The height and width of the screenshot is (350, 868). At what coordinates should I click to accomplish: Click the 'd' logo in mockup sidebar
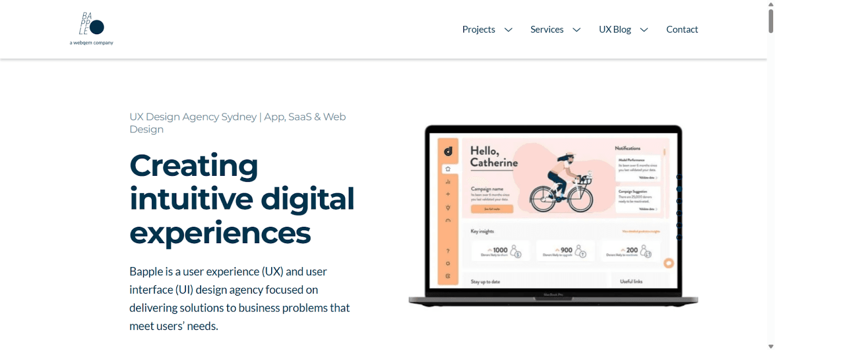[448, 151]
